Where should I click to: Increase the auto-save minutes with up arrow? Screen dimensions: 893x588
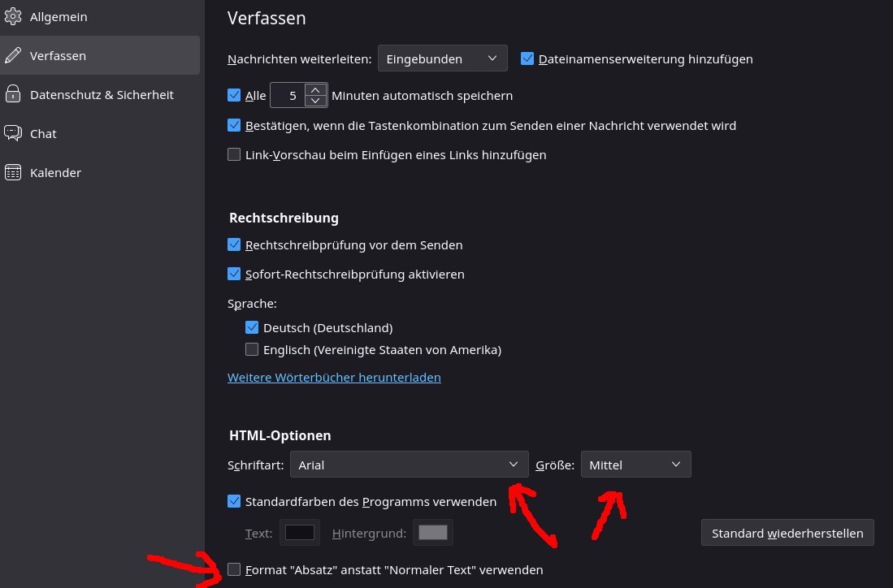click(x=315, y=90)
